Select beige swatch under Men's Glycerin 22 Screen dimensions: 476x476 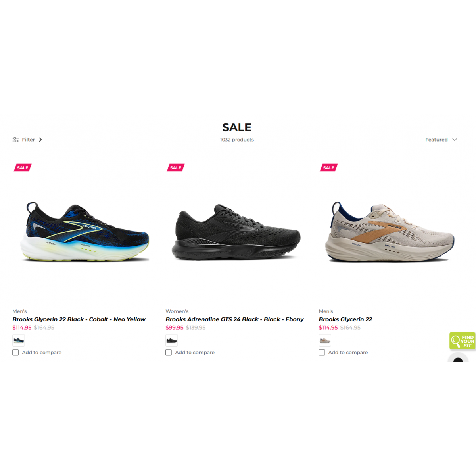(x=325, y=340)
